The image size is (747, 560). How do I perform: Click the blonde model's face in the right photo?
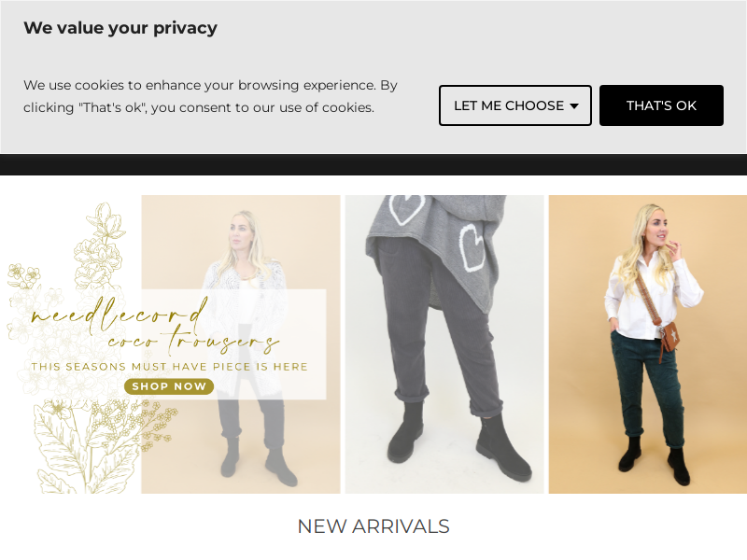pyautogui.click(x=657, y=229)
